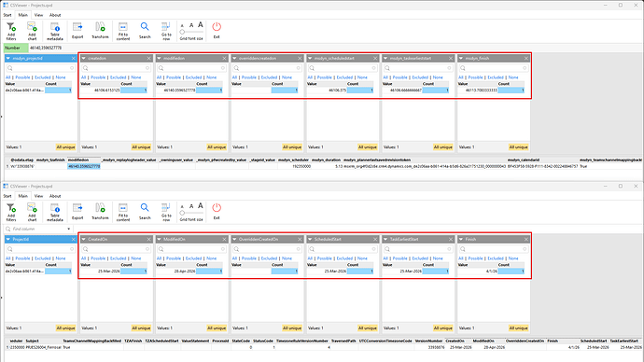Click Fit to content in the lower window

[x=123, y=212]
